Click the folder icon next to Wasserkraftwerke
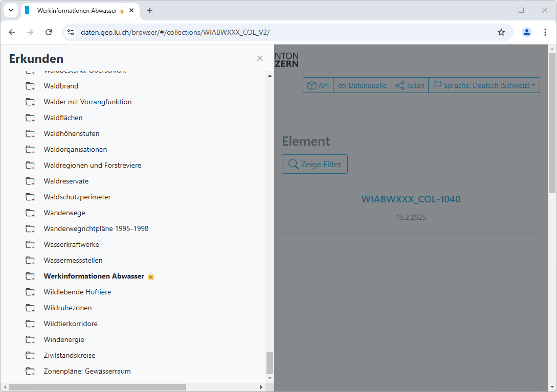This screenshot has height=392, width=557. click(30, 245)
